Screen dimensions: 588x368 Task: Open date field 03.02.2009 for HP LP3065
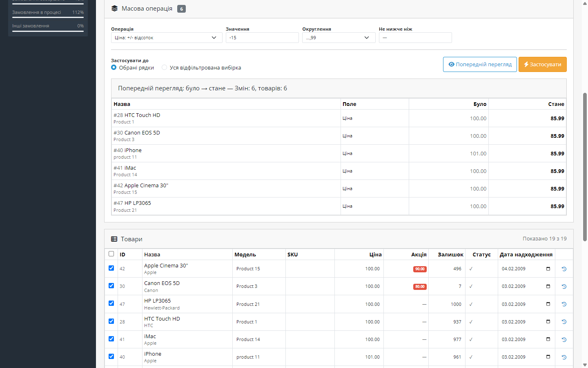tap(526, 304)
